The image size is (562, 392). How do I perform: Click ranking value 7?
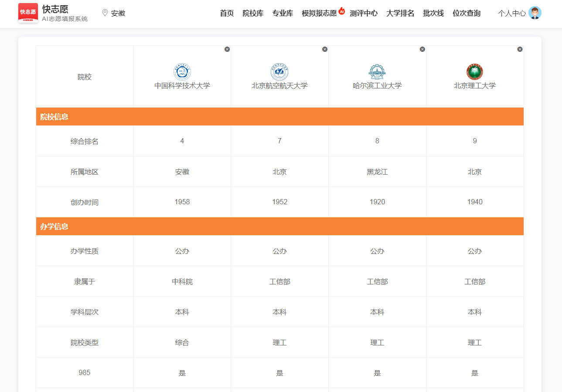(x=279, y=141)
